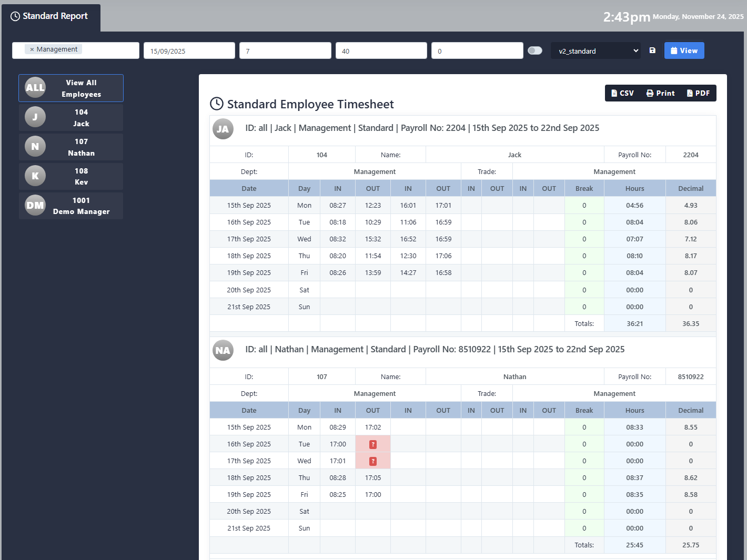Click Jack's total hours 36:21
The width and height of the screenshot is (747, 560).
click(x=635, y=323)
